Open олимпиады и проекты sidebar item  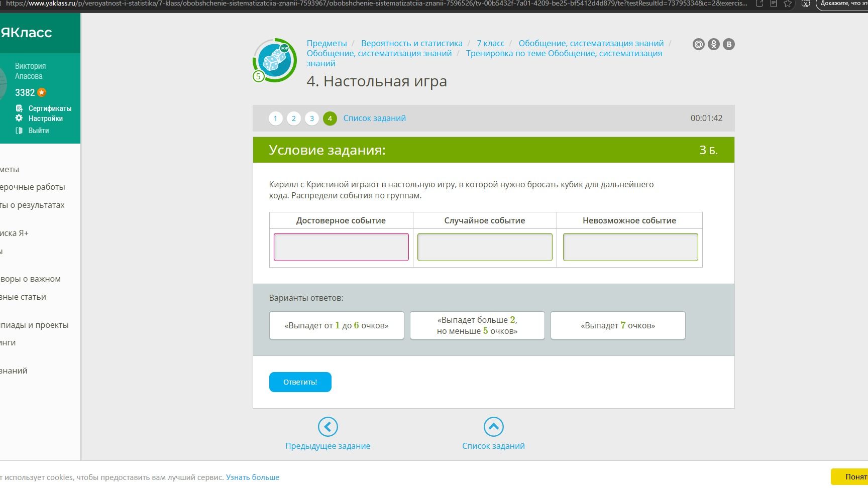click(34, 325)
